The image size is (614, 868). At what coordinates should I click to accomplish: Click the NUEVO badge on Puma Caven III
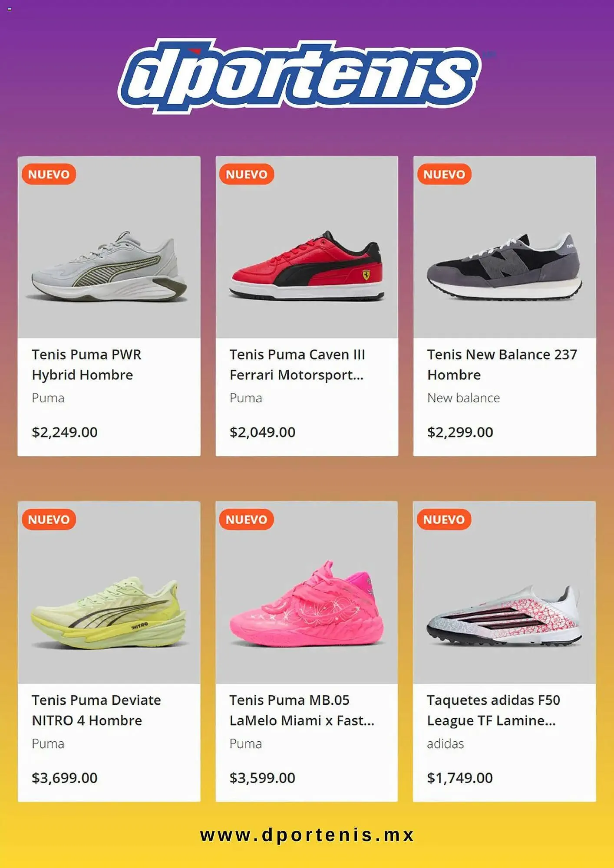pyautogui.click(x=246, y=174)
